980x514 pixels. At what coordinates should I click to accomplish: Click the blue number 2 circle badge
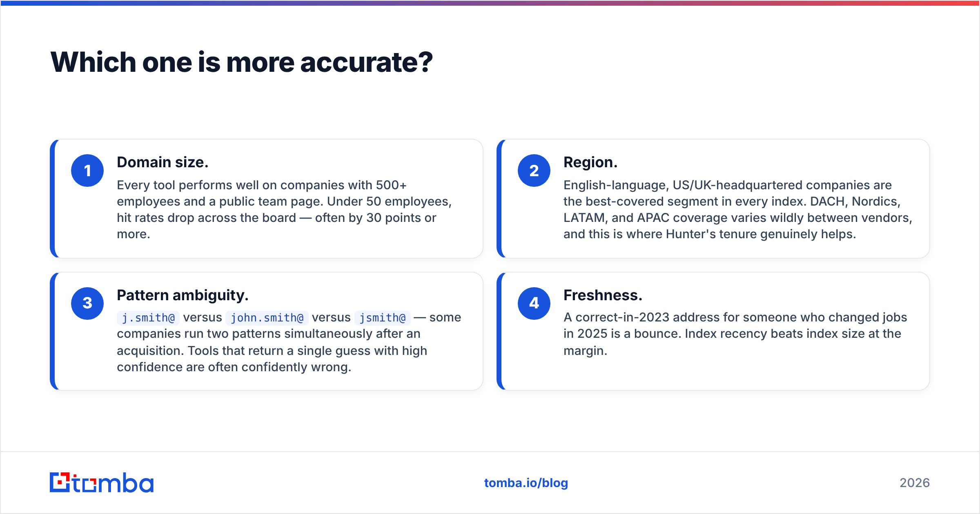point(534,171)
